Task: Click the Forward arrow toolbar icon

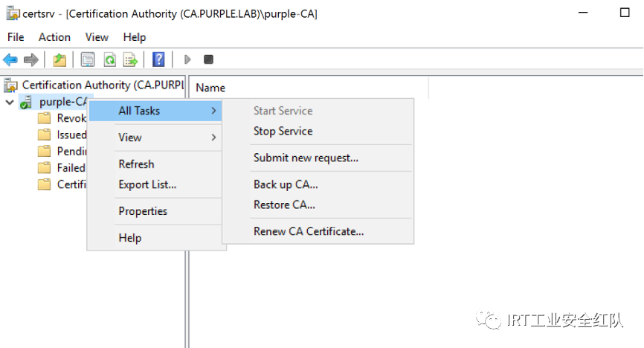Action: 30,60
